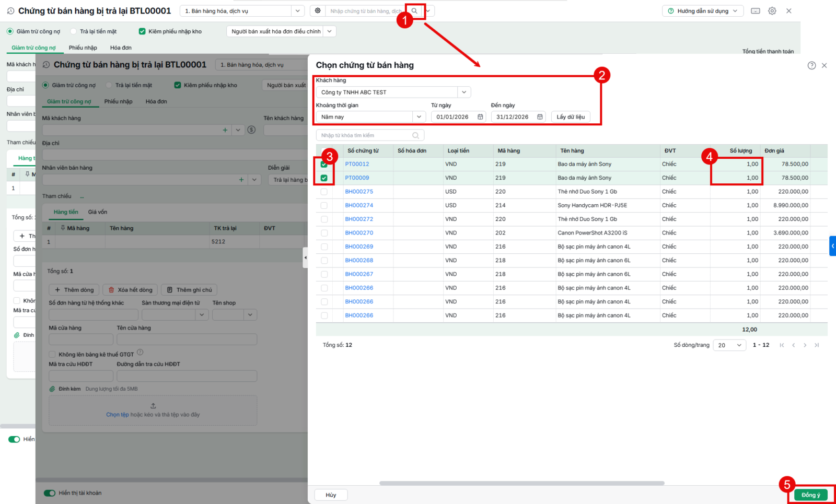Click the history icon beside the top window title
Screen dimensions: 836x504
click(10, 11)
